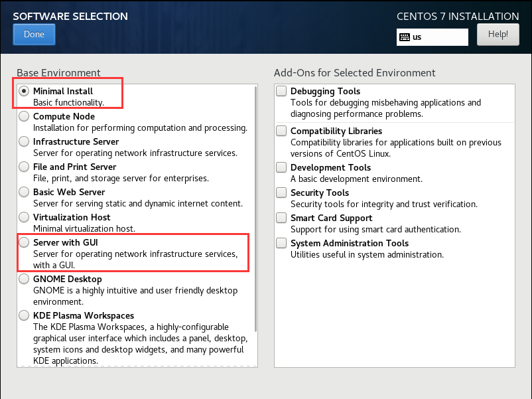Select the Server with GUI environment
Image resolution: width=532 pixels, height=399 pixels.
point(24,242)
